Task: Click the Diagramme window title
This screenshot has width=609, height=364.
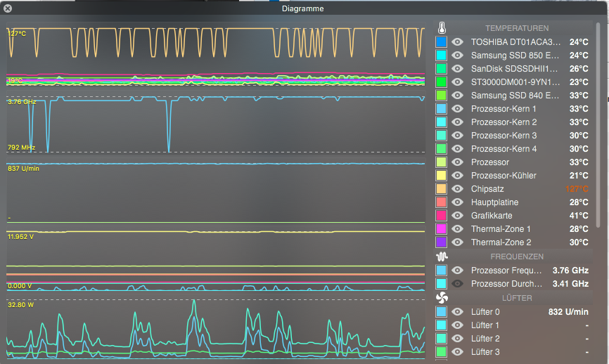Action: 302,8
